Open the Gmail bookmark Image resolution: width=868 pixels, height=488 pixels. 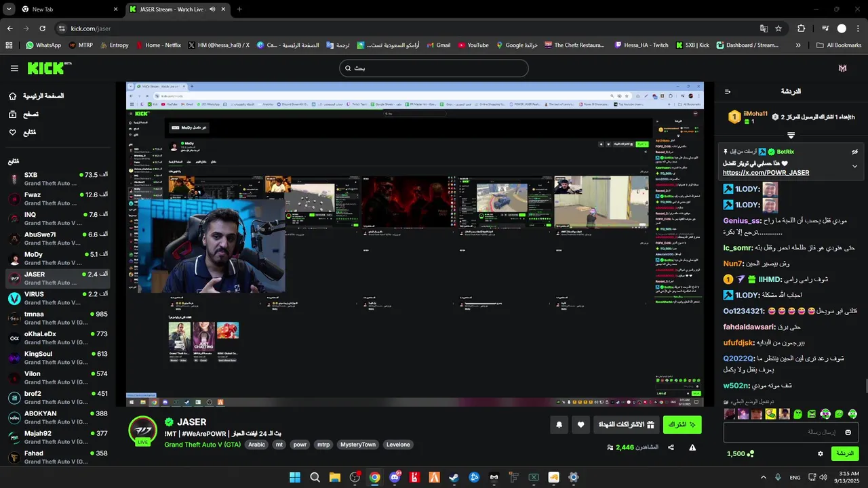[437, 45]
